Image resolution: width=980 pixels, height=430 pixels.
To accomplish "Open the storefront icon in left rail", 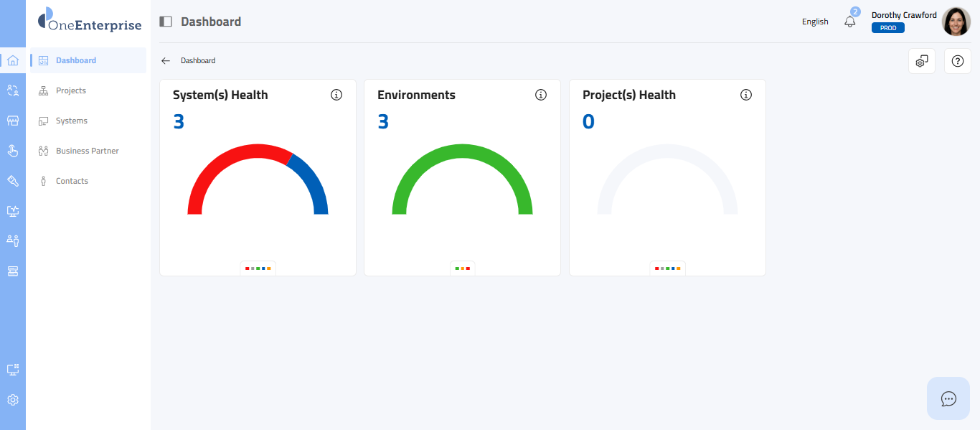I will pyautogui.click(x=12, y=121).
